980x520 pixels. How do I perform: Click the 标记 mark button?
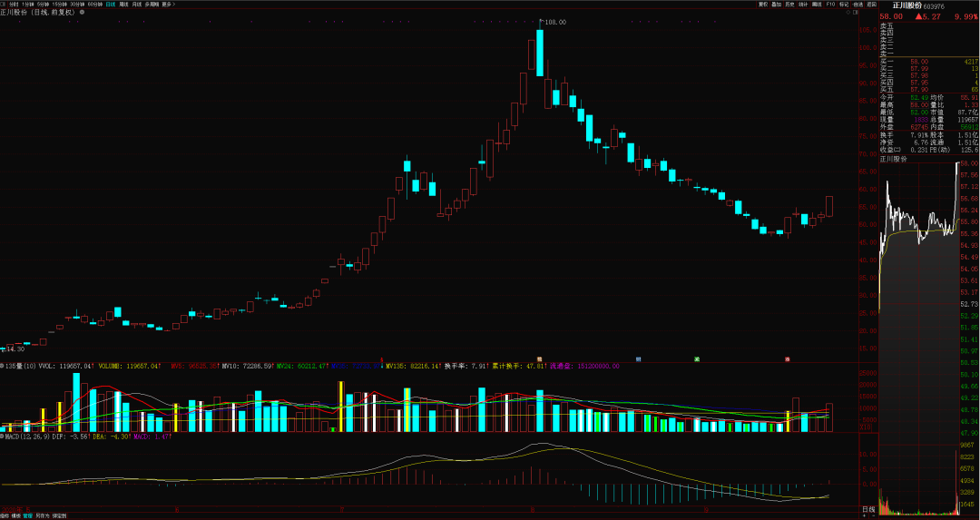(844, 5)
